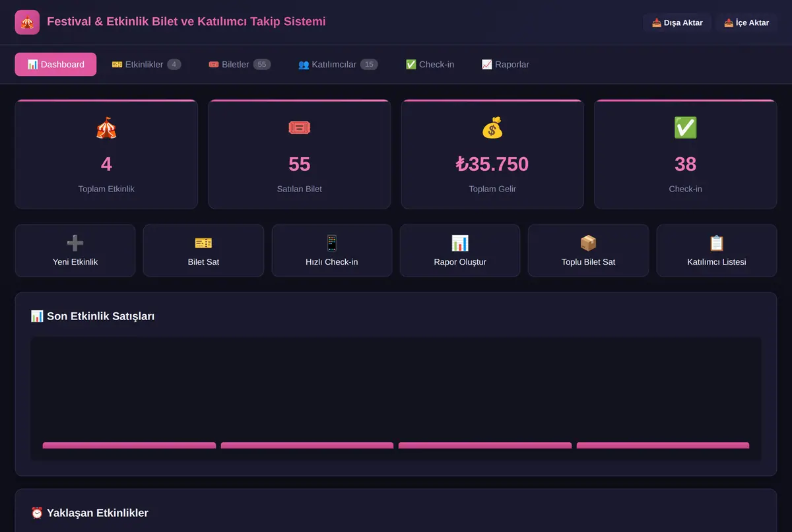Screen dimensions: 792x532
Task: Click the circus tent app logo
Action: (x=27, y=22)
